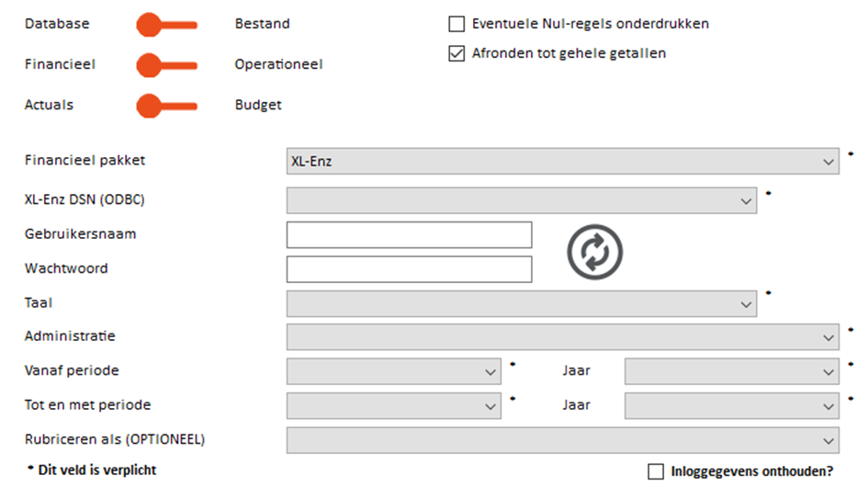Open the Jaar dropdown beside Vanaf periode
The height and width of the screenshot is (487, 868).
click(732, 371)
